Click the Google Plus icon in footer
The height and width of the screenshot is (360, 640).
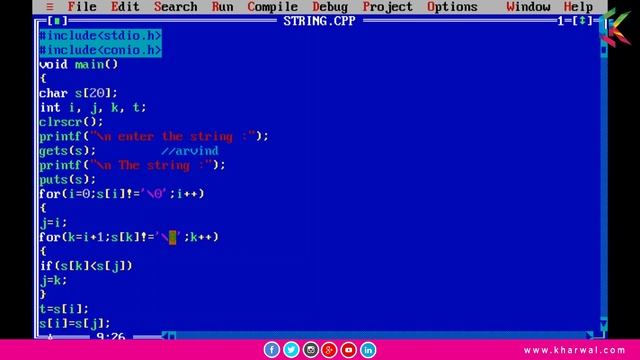329,350
